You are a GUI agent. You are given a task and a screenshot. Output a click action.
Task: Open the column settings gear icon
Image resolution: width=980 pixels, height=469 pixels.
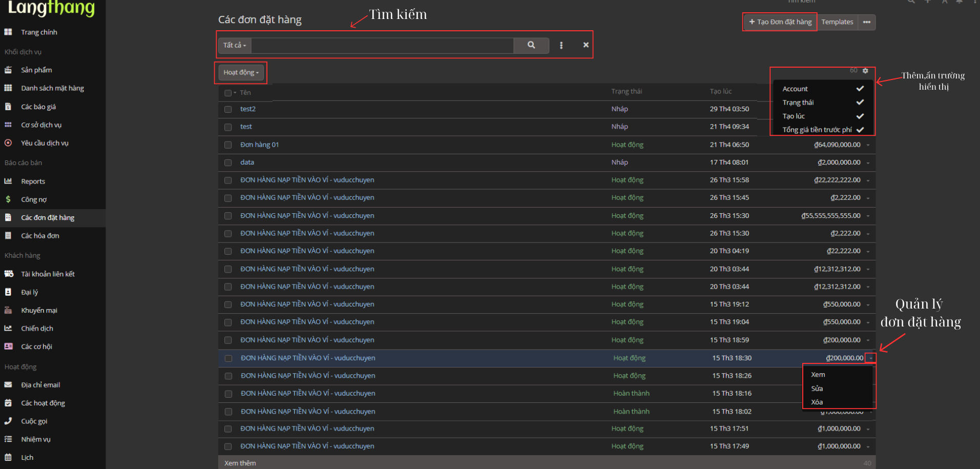coord(865,71)
